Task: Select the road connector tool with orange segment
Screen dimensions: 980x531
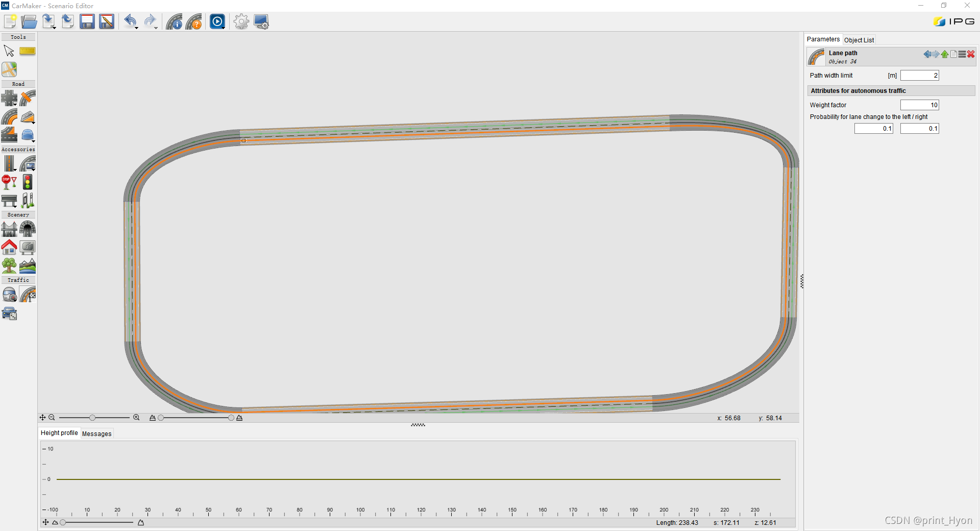Action: pos(28,98)
